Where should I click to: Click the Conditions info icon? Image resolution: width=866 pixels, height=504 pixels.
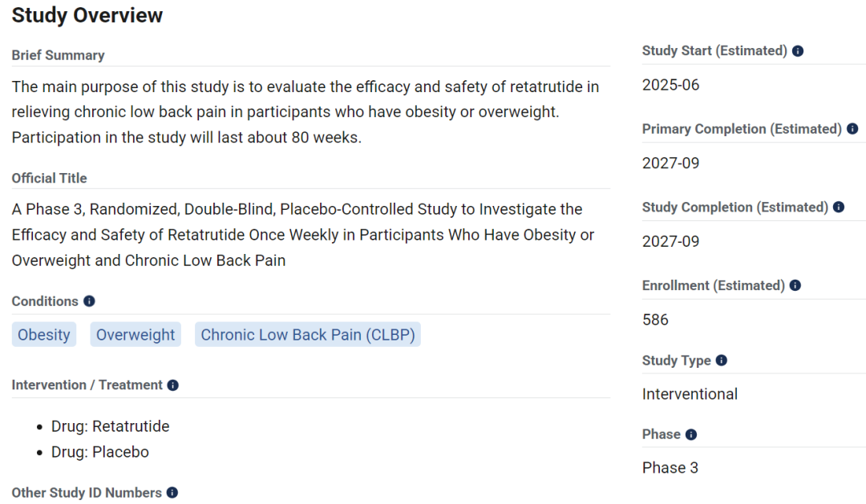coord(89,300)
